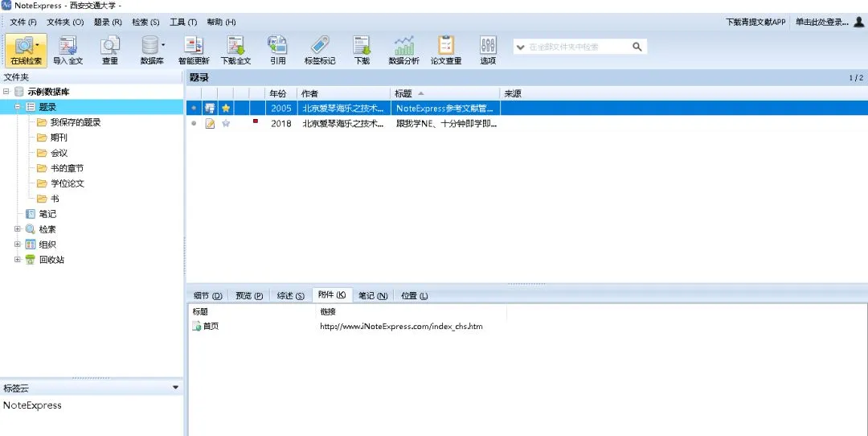Click the 下载全文 download full text icon
This screenshot has width=868, height=436.
pyautogui.click(x=235, y=51)
